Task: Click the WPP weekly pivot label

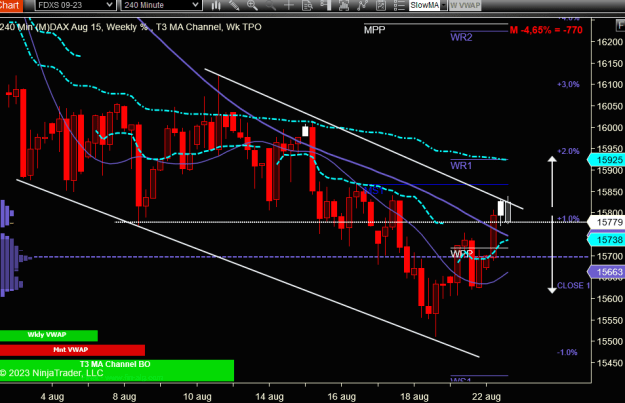Action: (462, 254)
